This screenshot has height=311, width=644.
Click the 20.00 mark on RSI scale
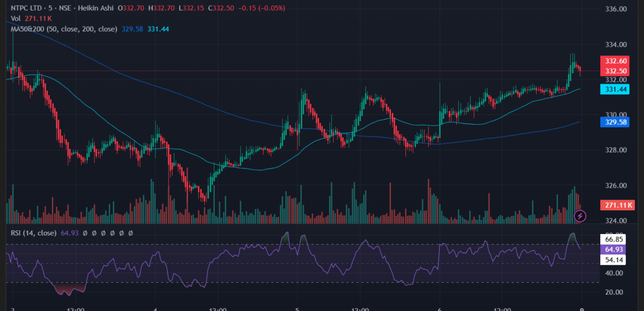coord(614,292)
